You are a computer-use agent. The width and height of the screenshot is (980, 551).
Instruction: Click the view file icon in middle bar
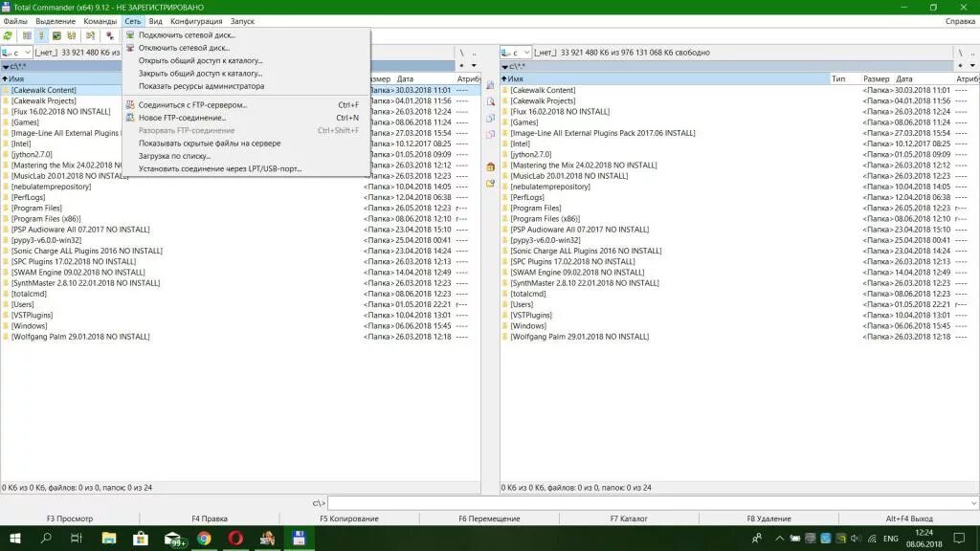(x=491, y=84)
